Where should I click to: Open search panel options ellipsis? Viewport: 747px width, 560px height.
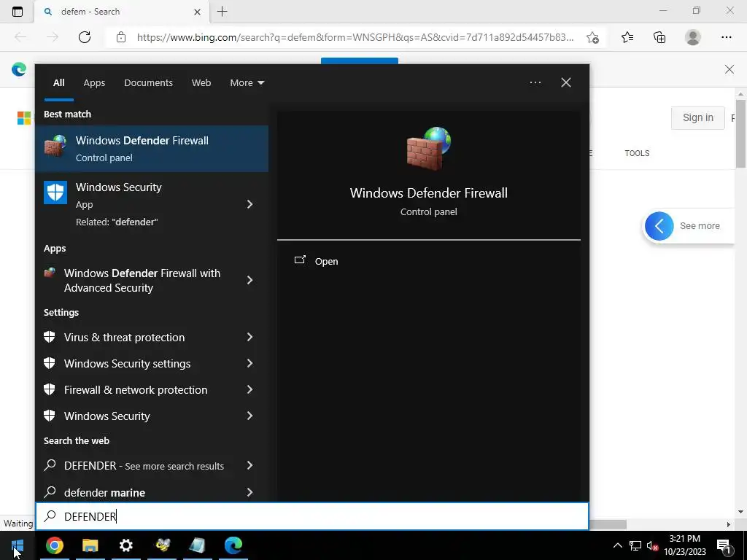point(535,82)
